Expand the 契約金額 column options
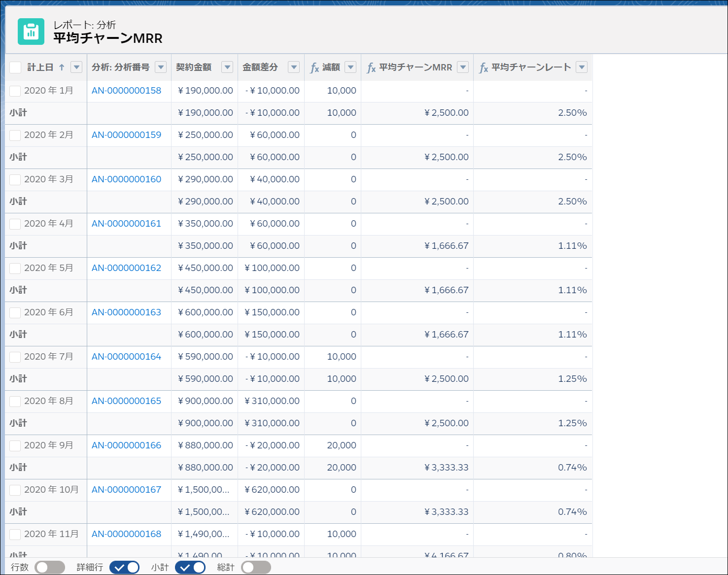The width and height of the screenshot is (728, 575). click(x=227, y=68)
